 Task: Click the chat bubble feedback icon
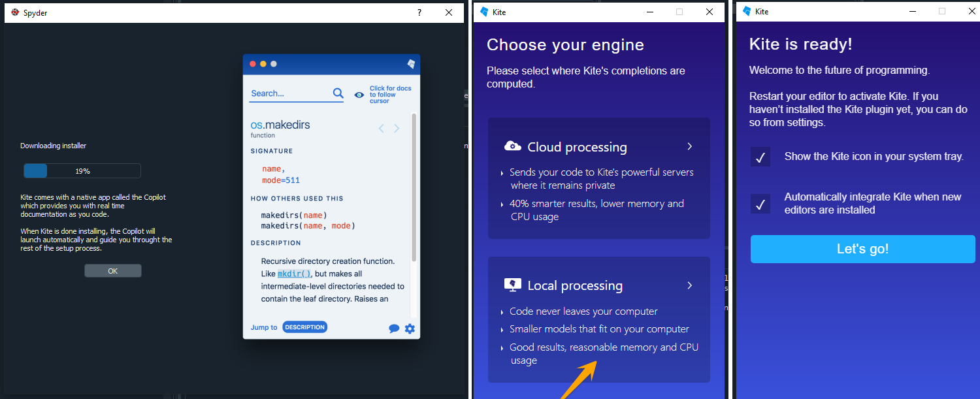[x=394, y=328]
